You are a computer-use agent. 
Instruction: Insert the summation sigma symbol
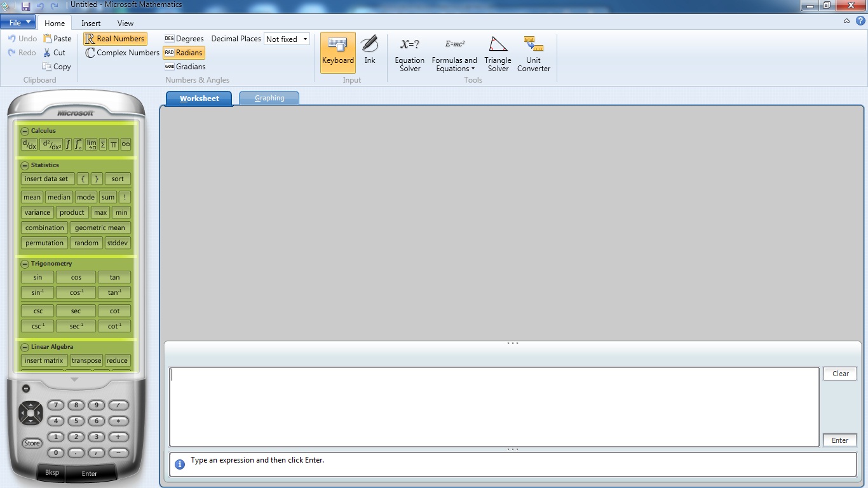(x=103, y=145)
